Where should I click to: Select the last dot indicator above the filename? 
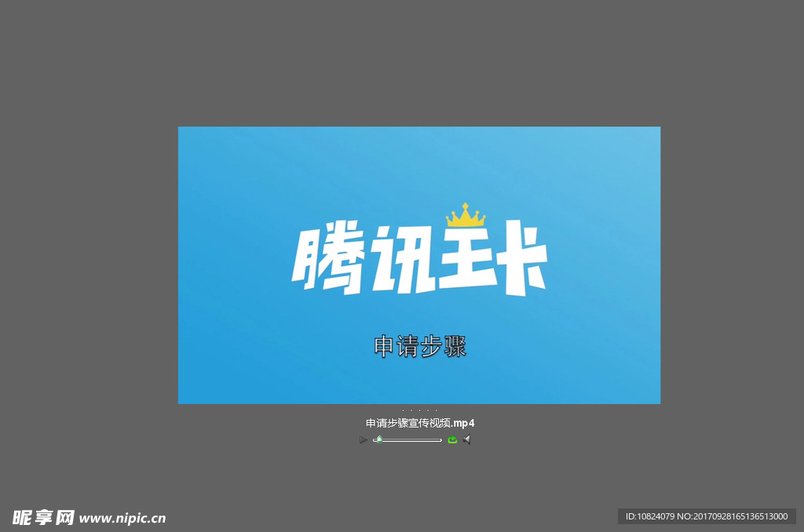click(436, 410)
